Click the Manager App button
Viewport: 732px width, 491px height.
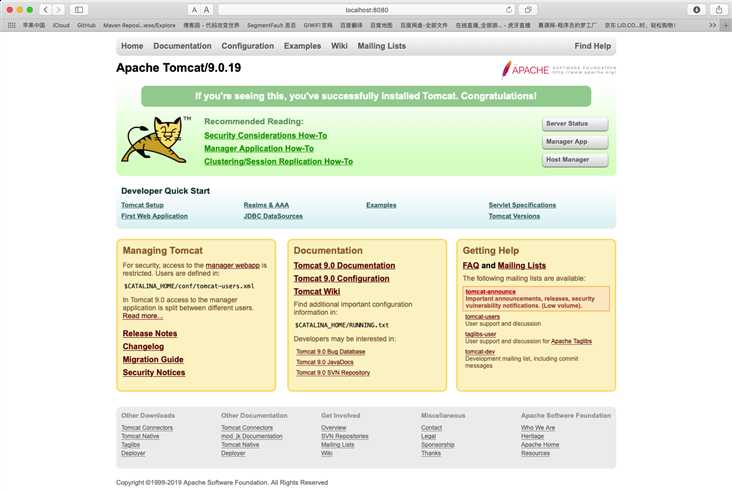point(575,141)
